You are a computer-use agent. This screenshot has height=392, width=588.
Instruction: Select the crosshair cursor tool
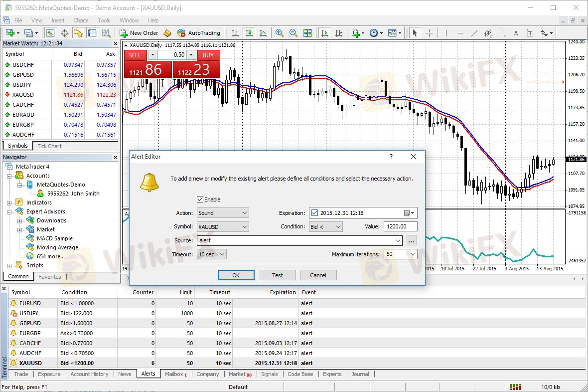click(x=429, y=33)
